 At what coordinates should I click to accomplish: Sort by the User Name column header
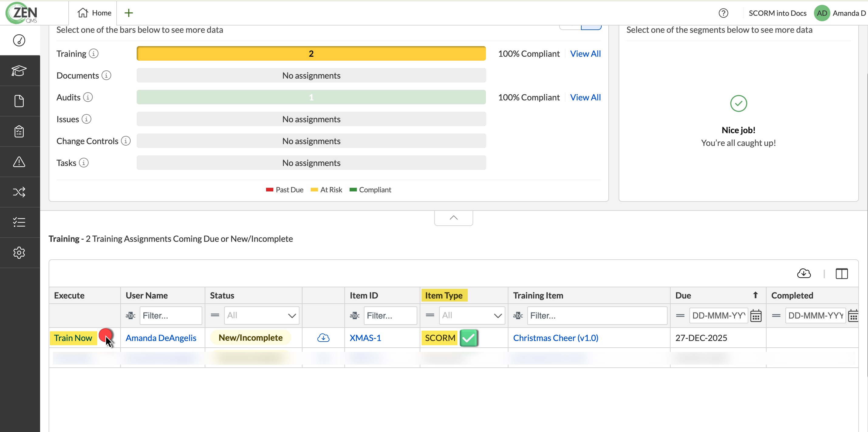click(163, 295)
